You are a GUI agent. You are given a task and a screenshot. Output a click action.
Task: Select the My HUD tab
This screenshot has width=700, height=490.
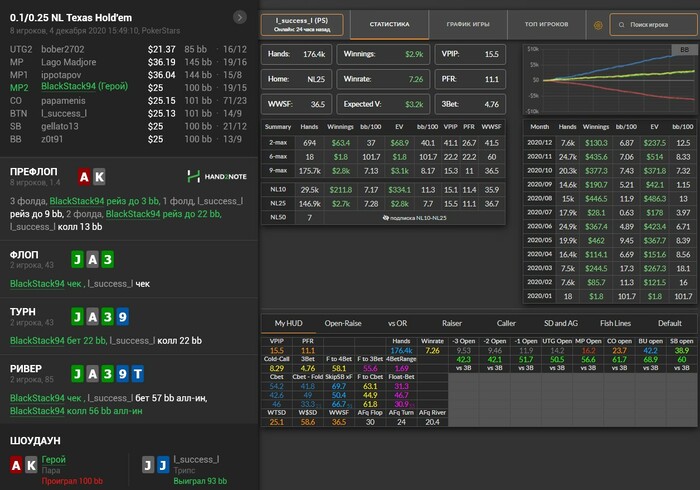(288, 323)
